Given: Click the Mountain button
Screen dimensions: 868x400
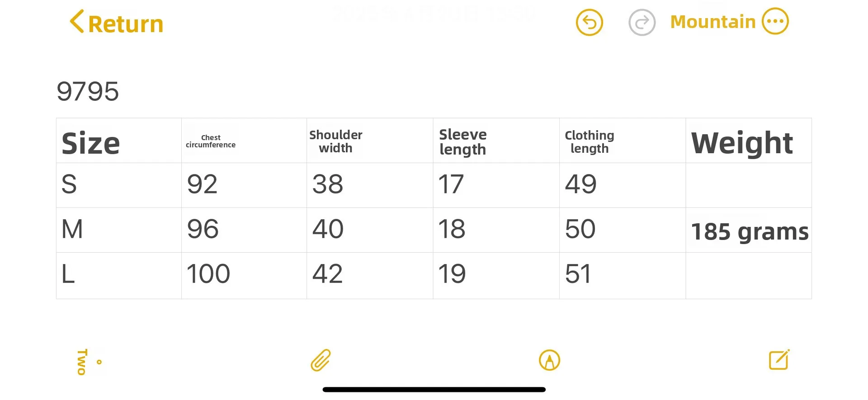Looking at the screenshot, I should point(713,22).
